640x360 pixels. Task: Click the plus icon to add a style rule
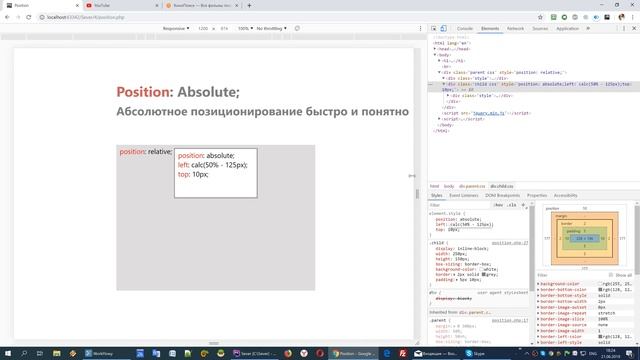pyautogui.click(x=523, y=205)
